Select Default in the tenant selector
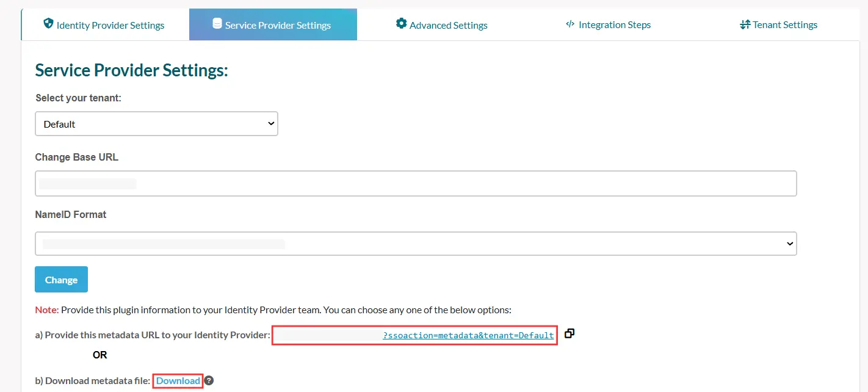This screenshot has height=392, width=868. pos(156,123)
